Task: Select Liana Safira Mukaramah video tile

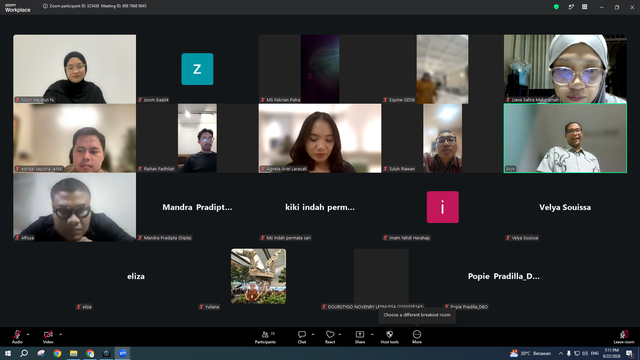Action: 565,69
